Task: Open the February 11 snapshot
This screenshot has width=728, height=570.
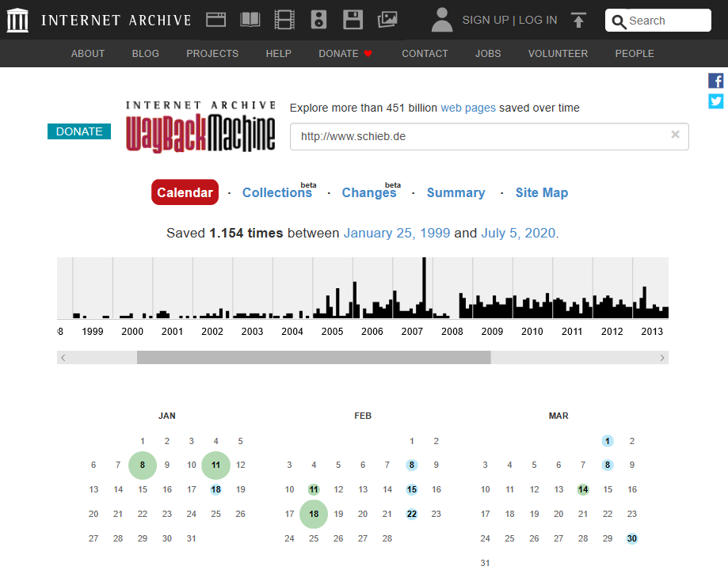Action: (314, 489)
